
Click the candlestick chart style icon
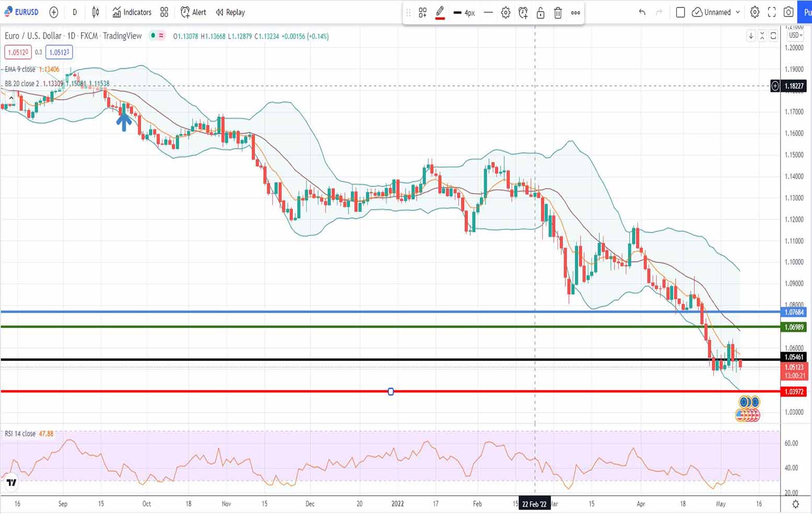96,12
